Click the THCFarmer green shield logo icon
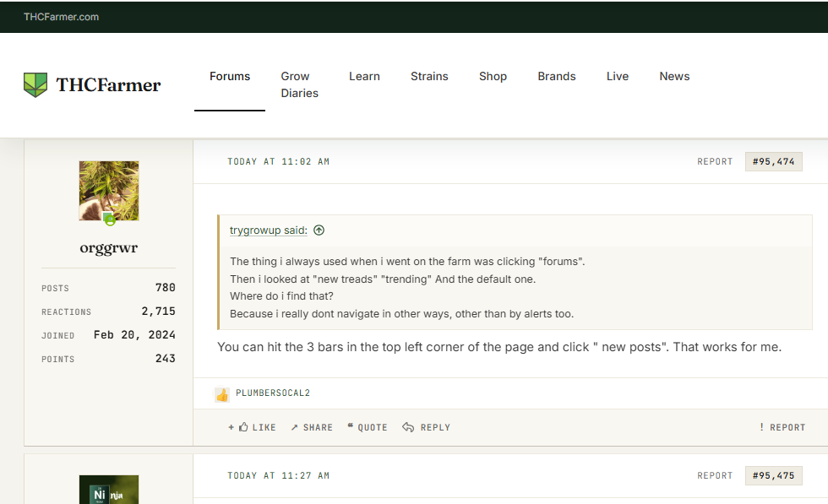828x504 pixels. click(x=35, y=84)
